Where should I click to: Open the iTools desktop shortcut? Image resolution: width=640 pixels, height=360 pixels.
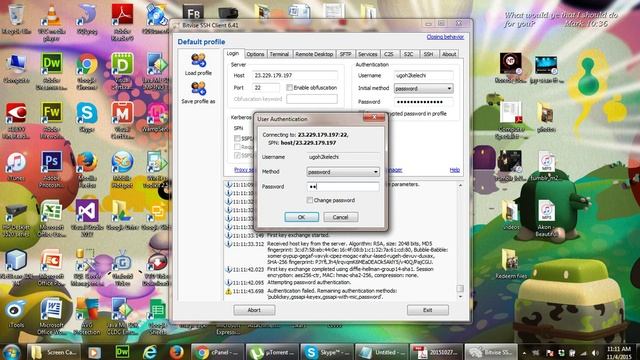16,313
